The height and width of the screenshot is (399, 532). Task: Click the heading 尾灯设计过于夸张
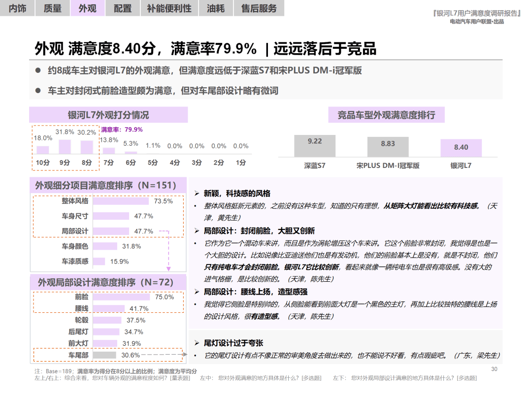click(x=233, y=343)
